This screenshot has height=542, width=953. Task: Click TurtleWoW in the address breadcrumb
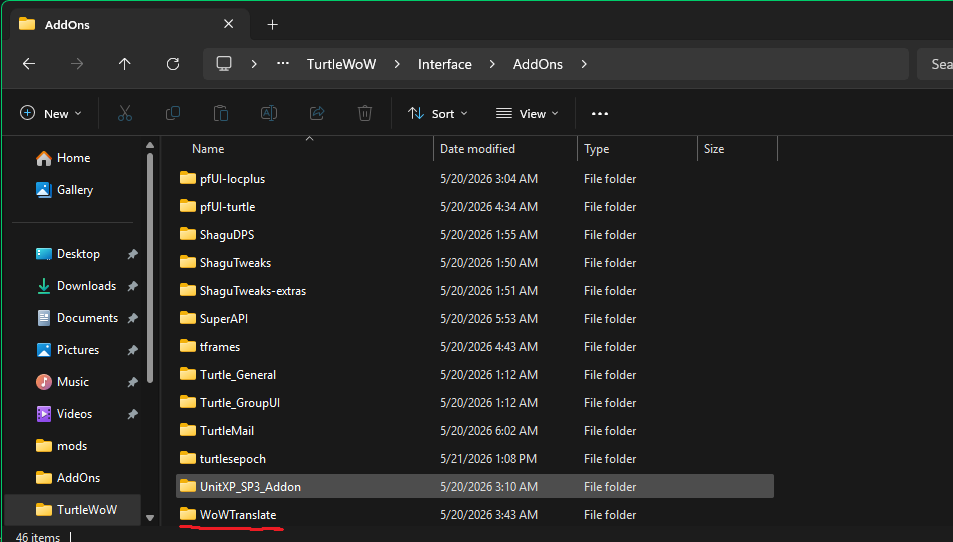(342, 64)
